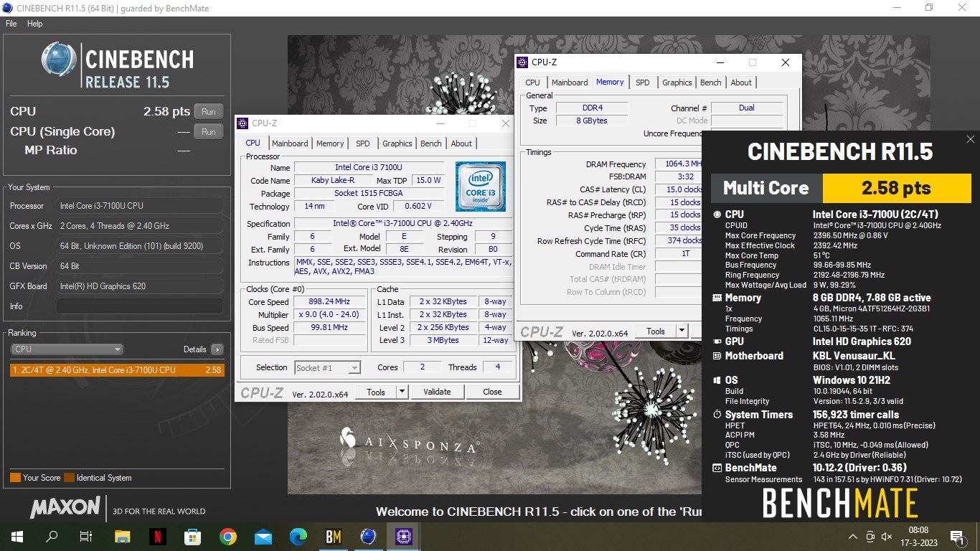Switch to CPU tab in rear CPU-Z window
The width and height of the screenshot is (980, 551).
[532, 83]
